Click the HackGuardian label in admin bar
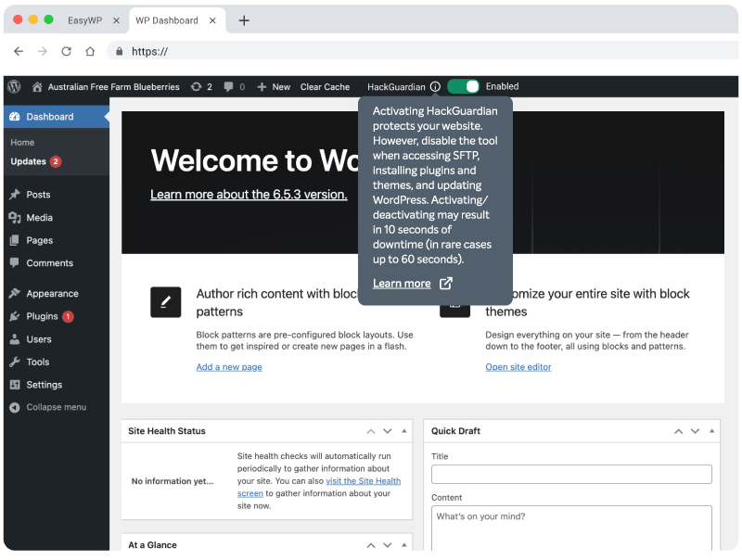 [396, 87]
